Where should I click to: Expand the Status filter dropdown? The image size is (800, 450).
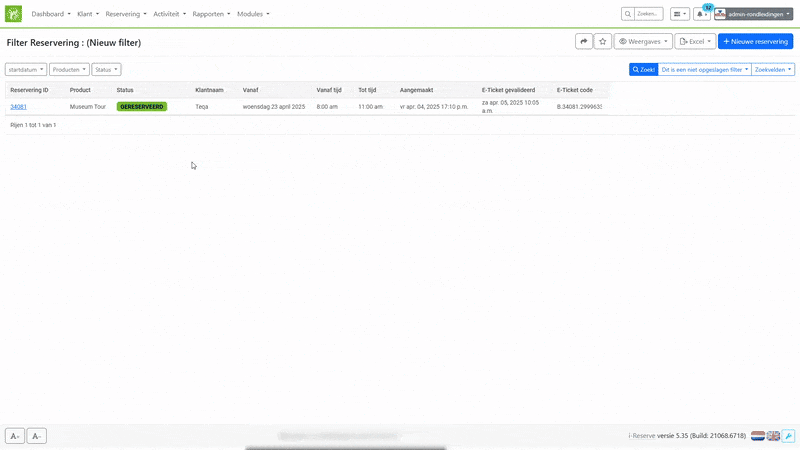[x=106, y=69]
